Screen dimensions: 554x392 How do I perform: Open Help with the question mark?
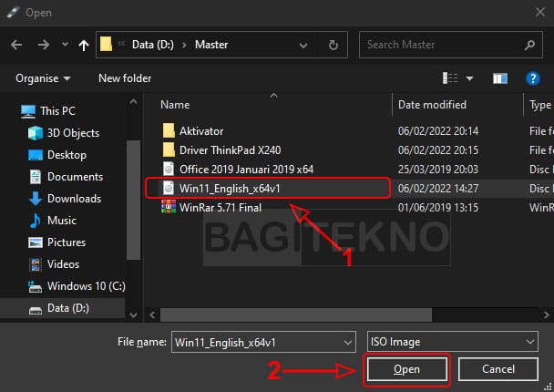click(x=532, y=78)
